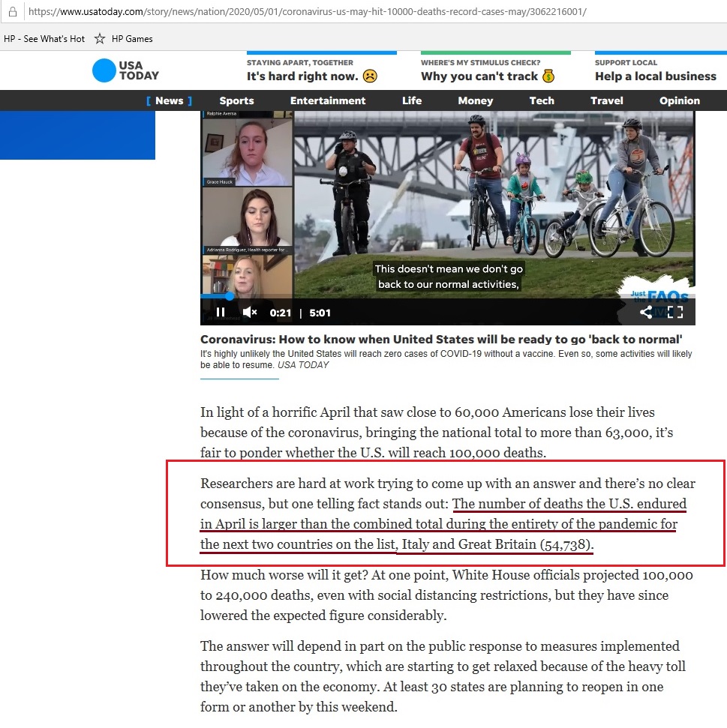Click the video elapsed time 0:21

tap(280, 313)
